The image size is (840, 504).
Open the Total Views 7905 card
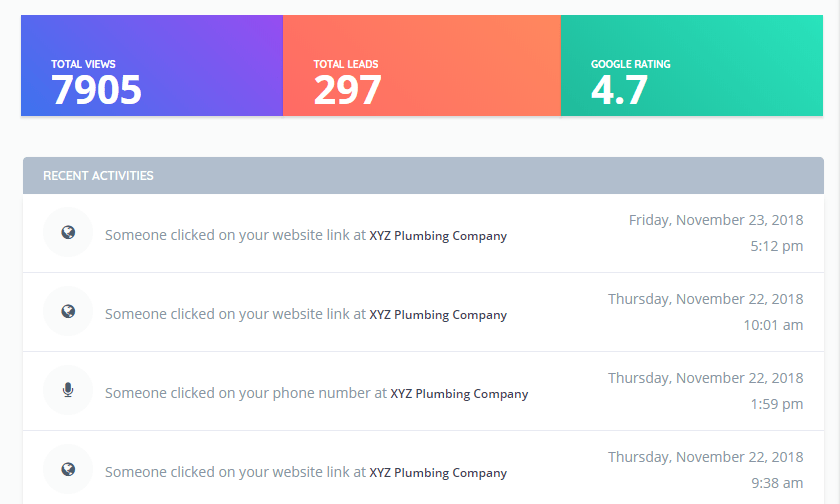pos(152,65)
